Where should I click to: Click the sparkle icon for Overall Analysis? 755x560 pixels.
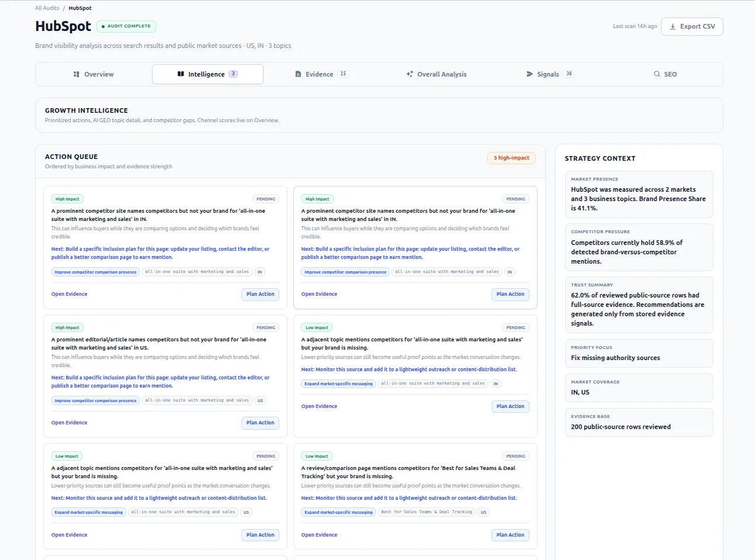[x=410, y=74]
